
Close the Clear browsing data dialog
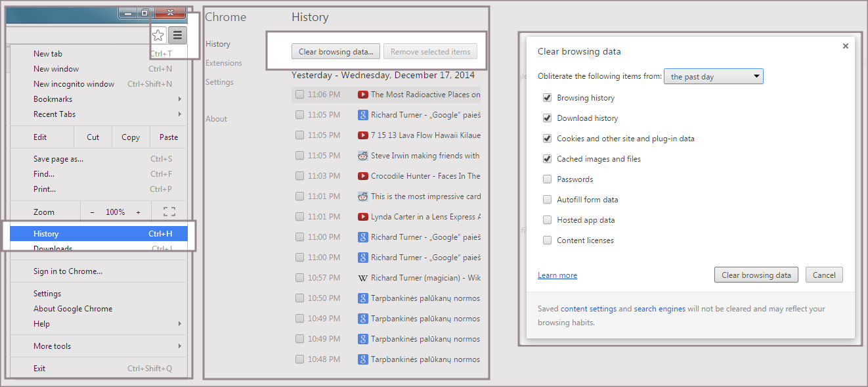click(845, 46)
